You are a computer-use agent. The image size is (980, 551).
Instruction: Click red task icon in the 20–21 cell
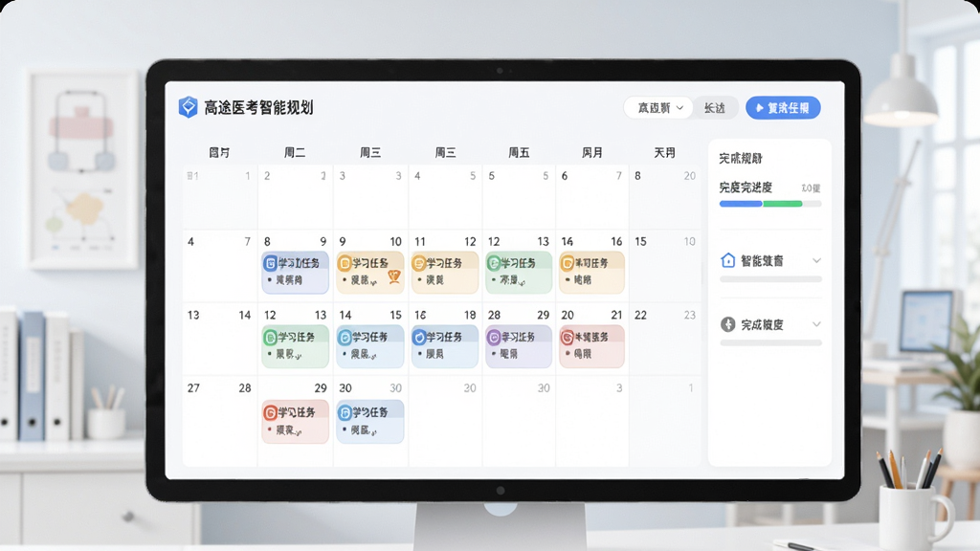point(568,338)
